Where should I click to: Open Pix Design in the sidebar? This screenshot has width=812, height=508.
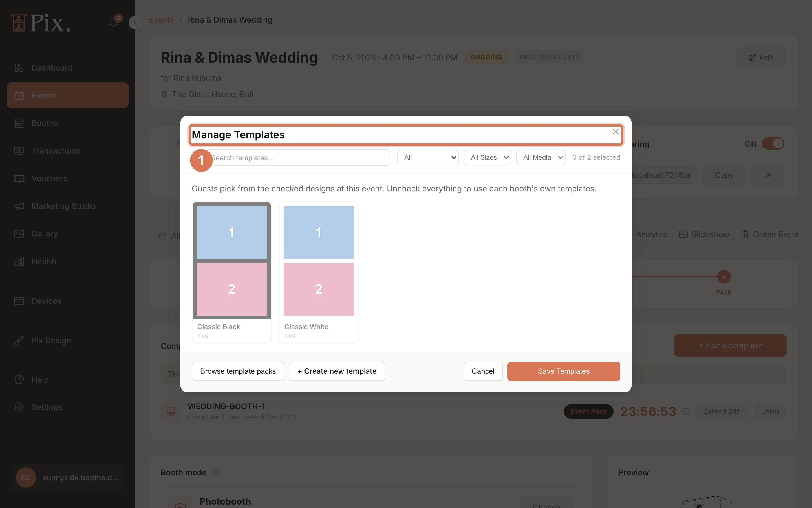tap(67, 340)
